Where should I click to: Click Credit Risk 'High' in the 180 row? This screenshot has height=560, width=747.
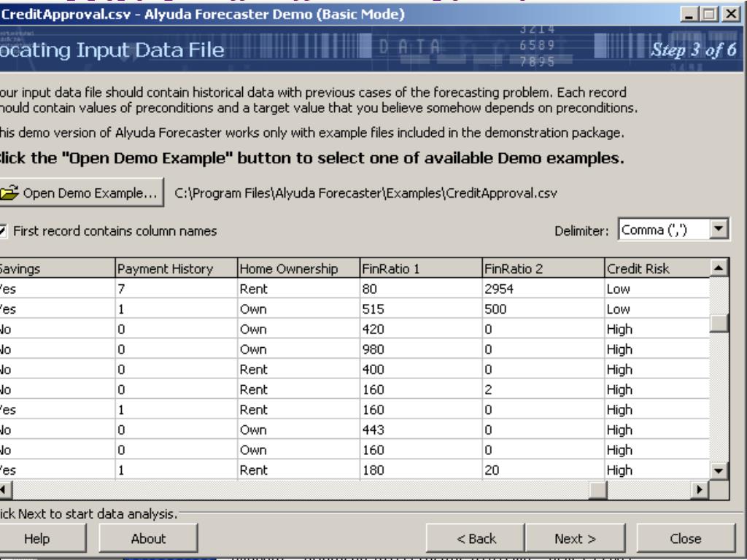tap(657, 470)
